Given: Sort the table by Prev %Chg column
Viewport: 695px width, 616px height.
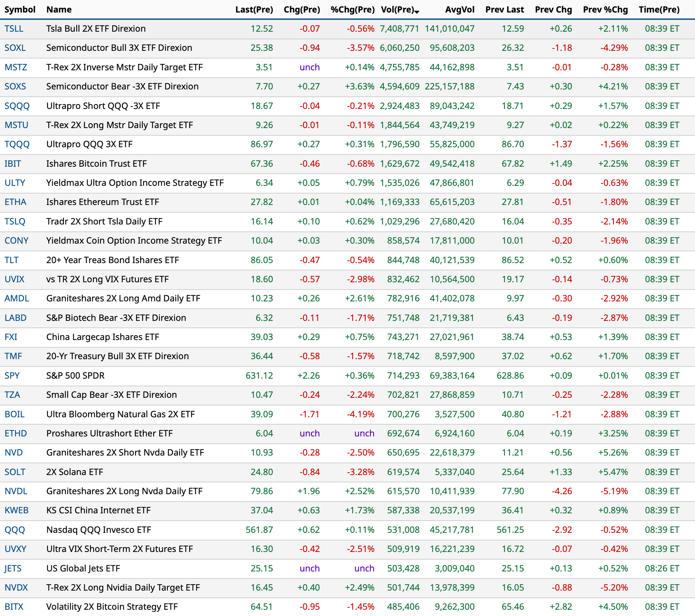Looking at the screenshot, I should click(606, 9).
